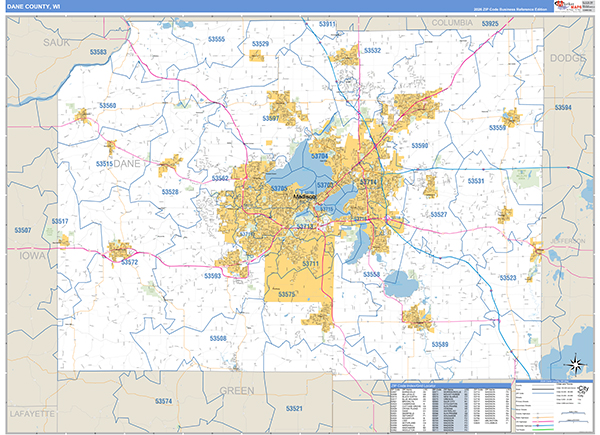600x435 pixels.
Task: Click the "DODGE" county label
Action: pos(568,58)
